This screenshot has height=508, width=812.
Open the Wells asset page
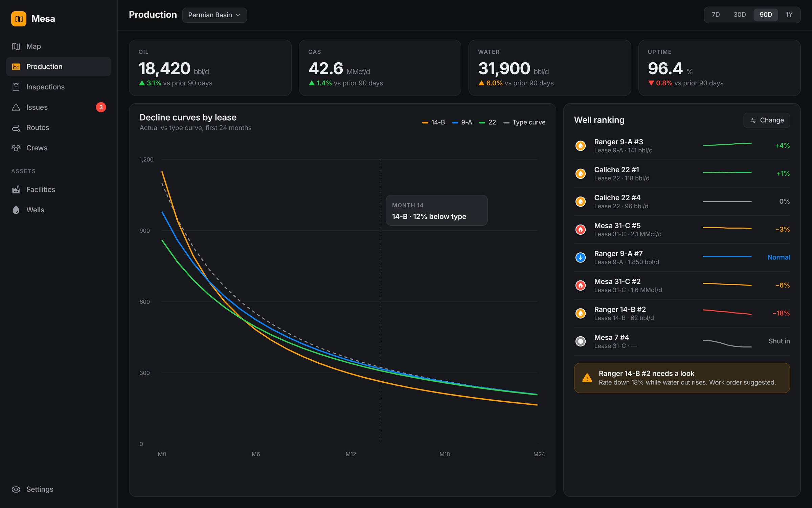tap(59, 210)
